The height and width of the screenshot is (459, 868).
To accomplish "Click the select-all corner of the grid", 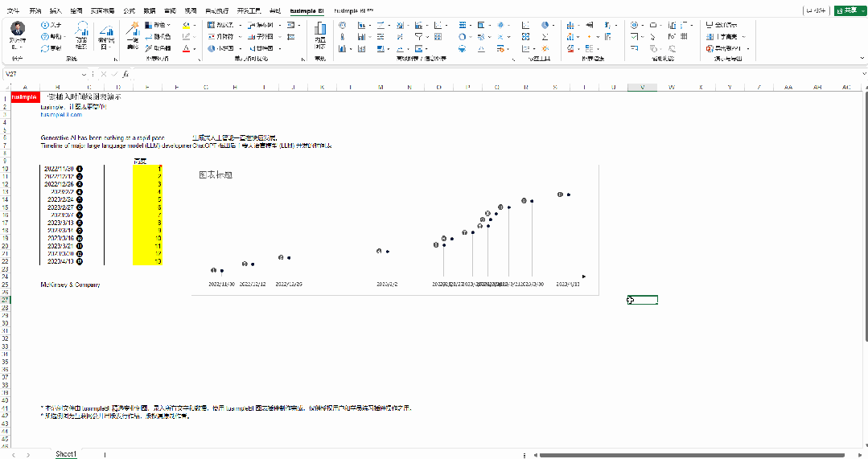I will [x=7, y=88].
